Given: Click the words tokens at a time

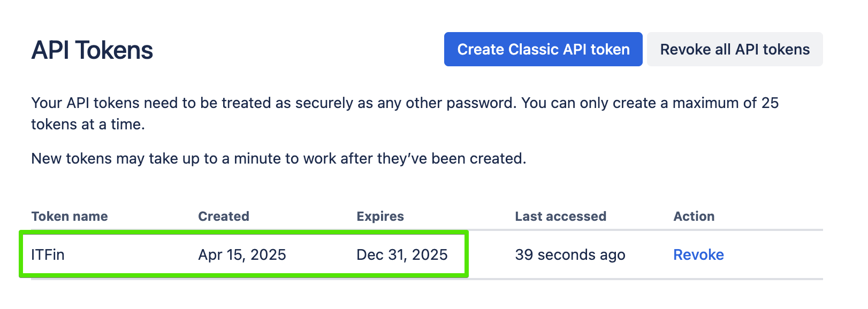Looking at the screenshot, I should point(88,125).
